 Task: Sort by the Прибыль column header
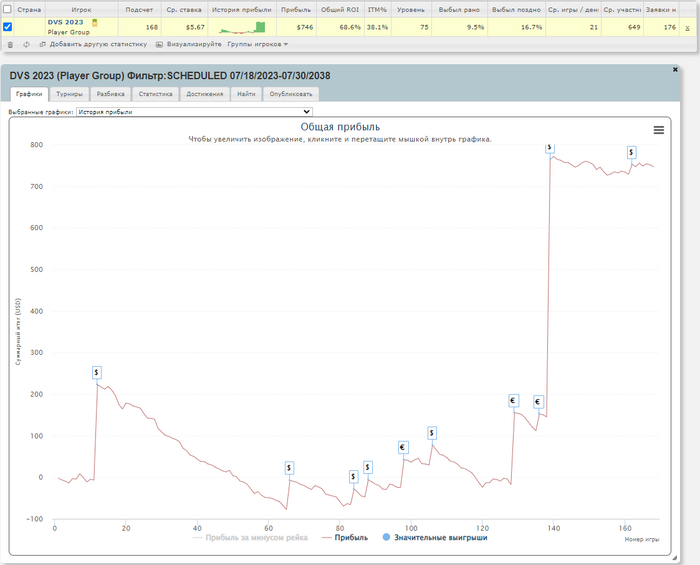tap(296, 9)
